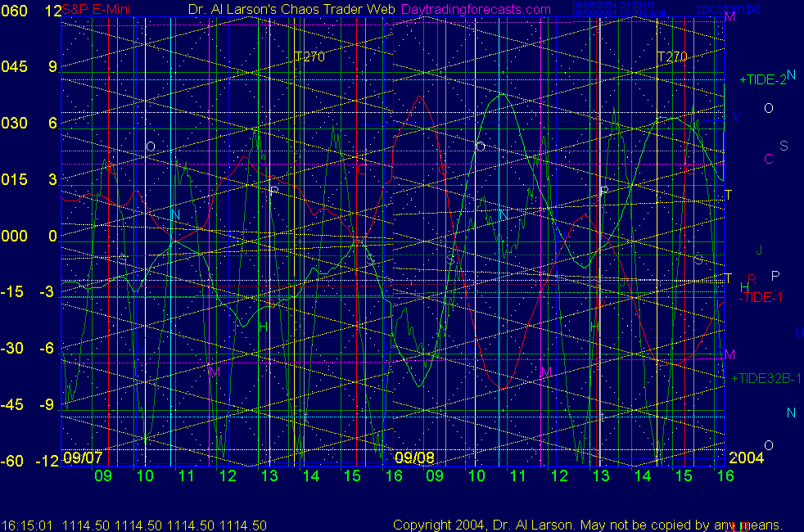Click the "015" price axis label
Image resolution: width=804 pixels, height=532 pixels.
14,179
